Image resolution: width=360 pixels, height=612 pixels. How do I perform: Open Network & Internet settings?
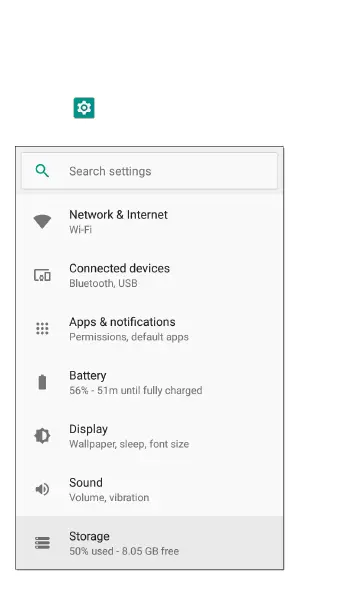pyautogui.click(x=149, y=222)
